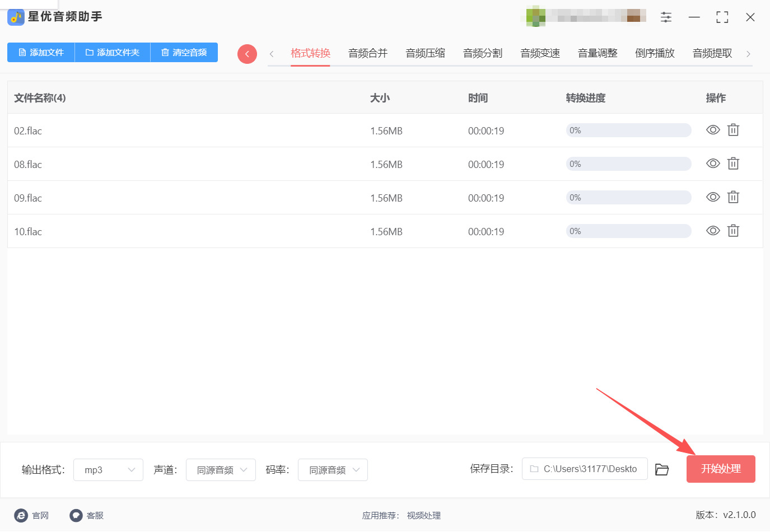The width and height of the screenshot is (770, 532).
Task: Switch to the 格式转换 tab
Action: click(x=310, y=53)
